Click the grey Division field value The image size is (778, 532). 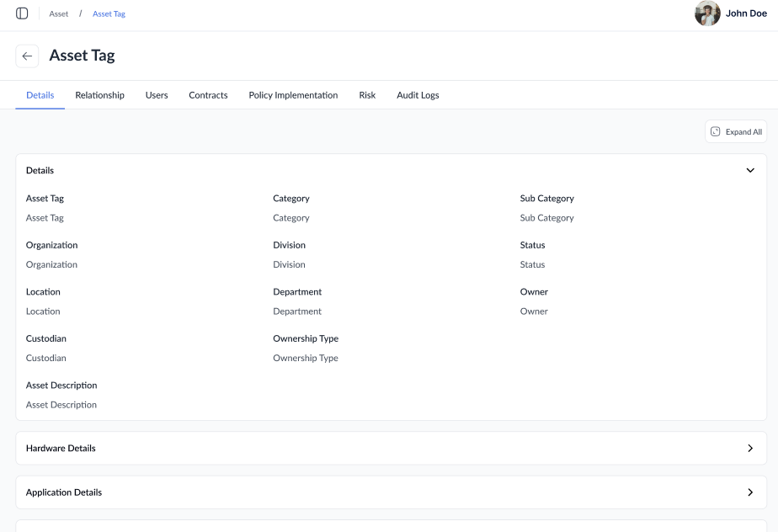click(289, 264)
